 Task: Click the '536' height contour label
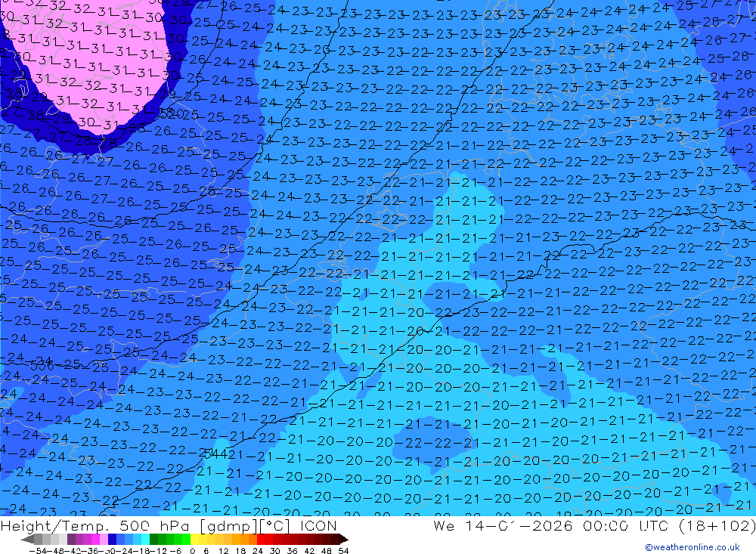tap(42, 366)
